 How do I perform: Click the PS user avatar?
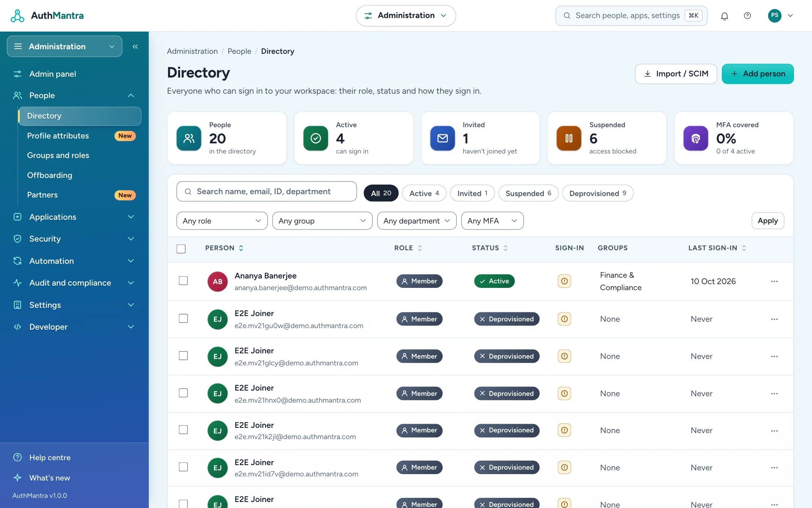(x=774, y=15)
